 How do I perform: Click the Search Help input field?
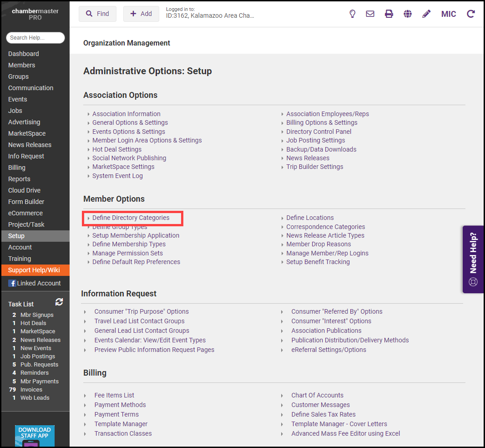click(35, 38)
